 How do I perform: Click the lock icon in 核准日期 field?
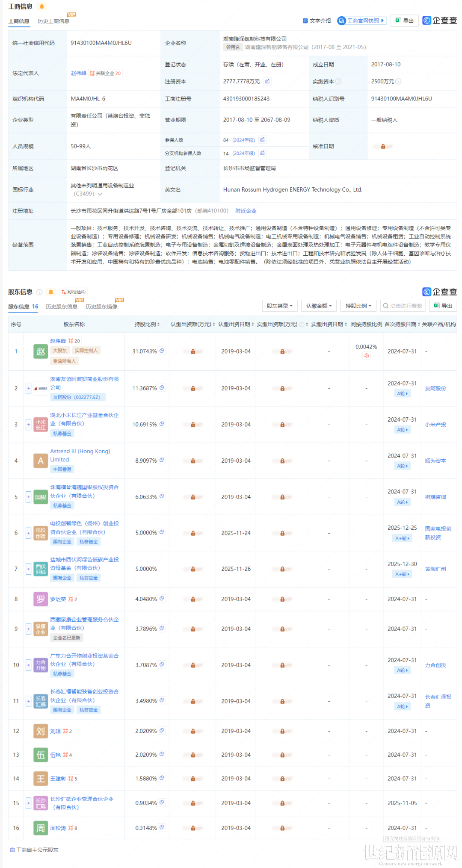pos(383,146)
